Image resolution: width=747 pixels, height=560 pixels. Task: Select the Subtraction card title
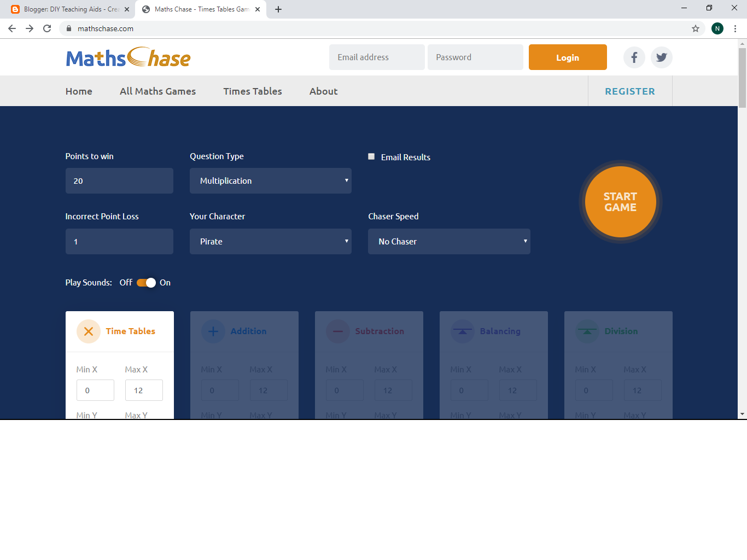(x=380, y=331)
